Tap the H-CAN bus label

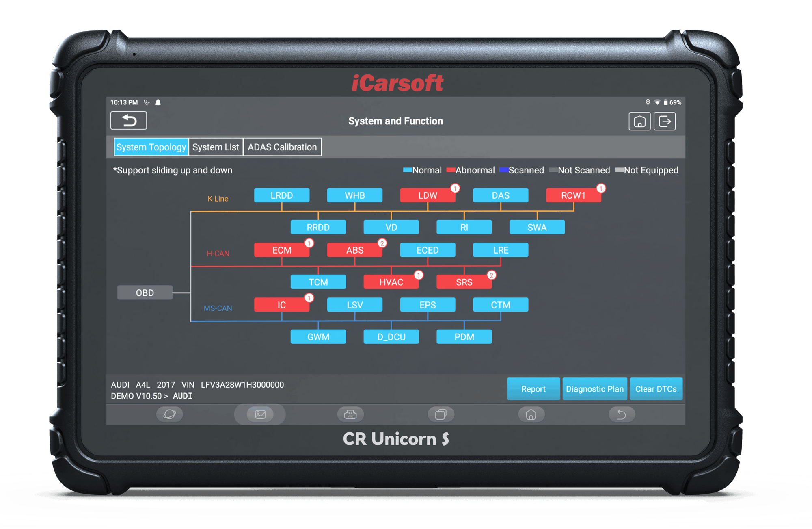(218, 254)
